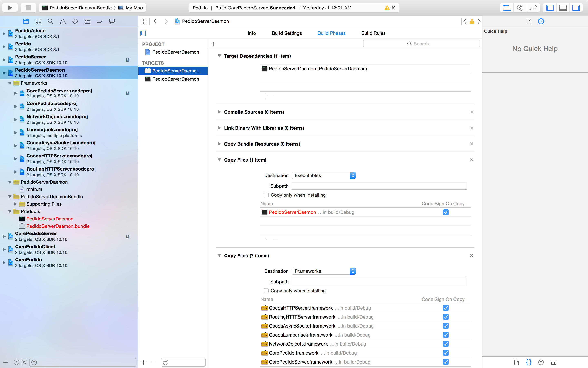Uncheck Code Sign for CorePedido.framework
Screen dimensions: 588x368
click(446, 353)
